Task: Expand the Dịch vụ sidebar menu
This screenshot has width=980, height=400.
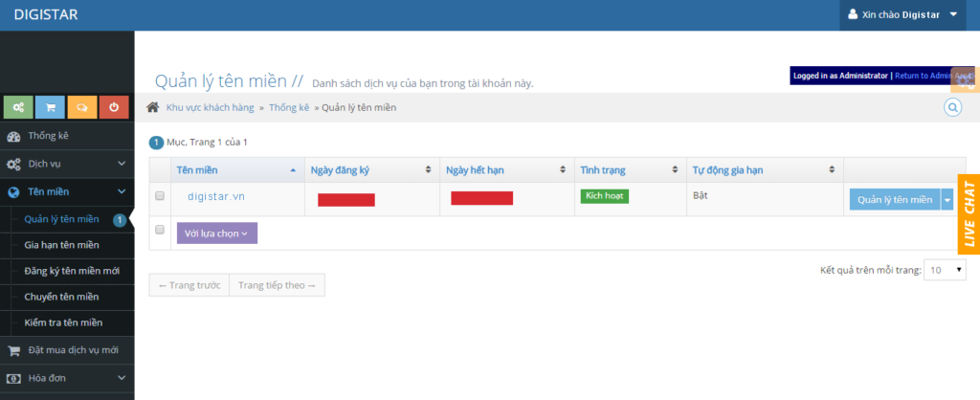Action: [67, 164]
